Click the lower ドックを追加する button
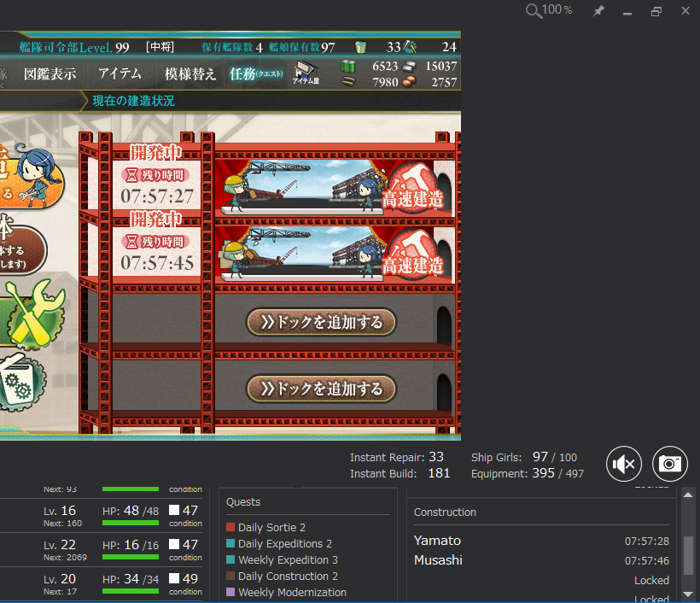 (x=321, y=389)
